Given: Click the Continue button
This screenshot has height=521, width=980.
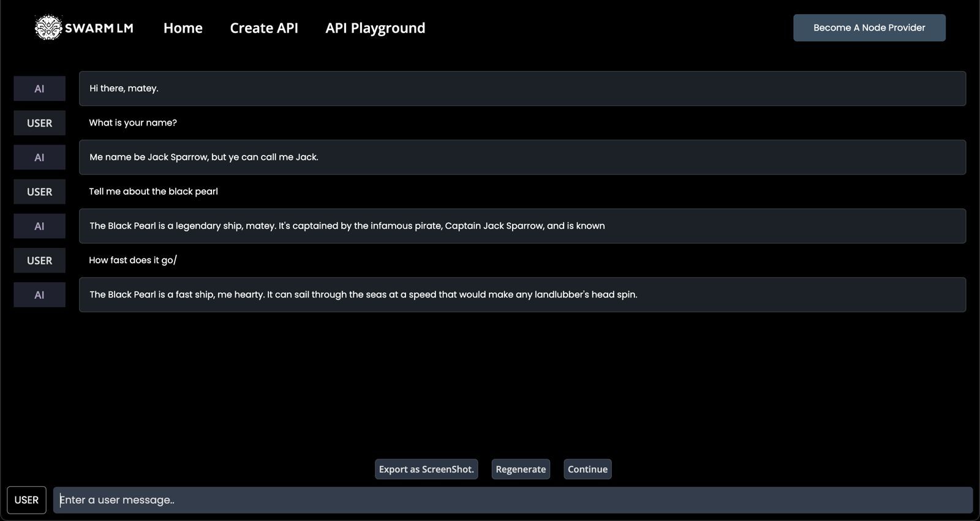Looking at the screenshot, I should (587, 469).
